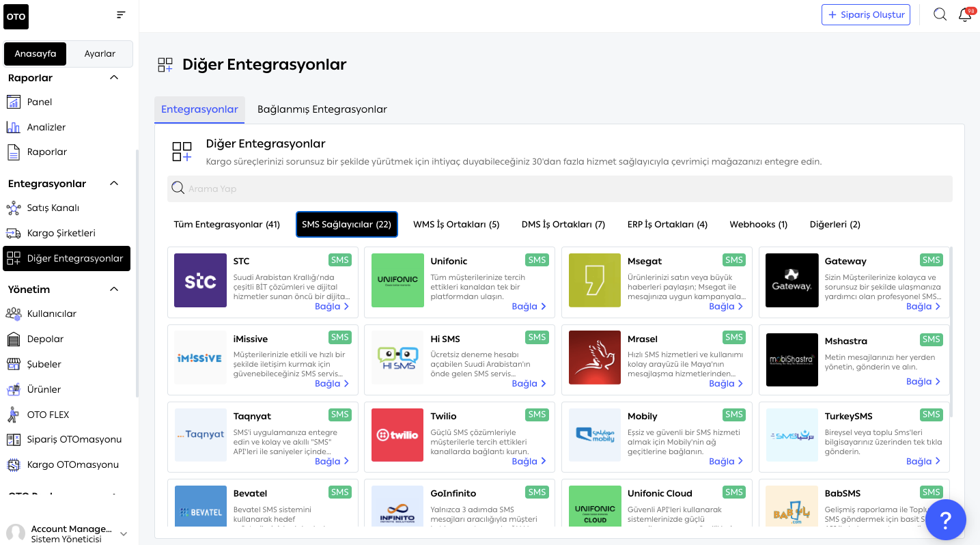The width and height of the screenshot is (980, 545).
Task: Click the Msegat logo thumbnail
Action: click(x=595, y=280)
